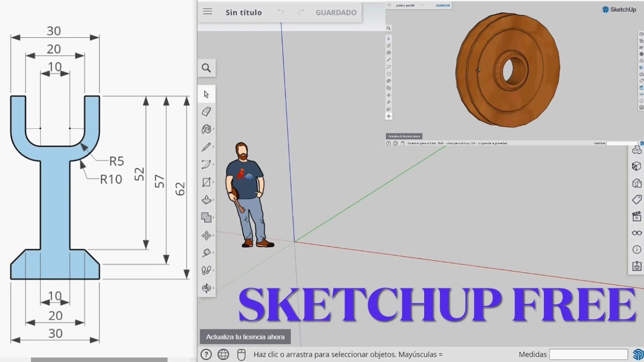Screen dimensions: 644x362
Task: Open the hamburger menu beside Sin título
Action: tap(207, 12)
